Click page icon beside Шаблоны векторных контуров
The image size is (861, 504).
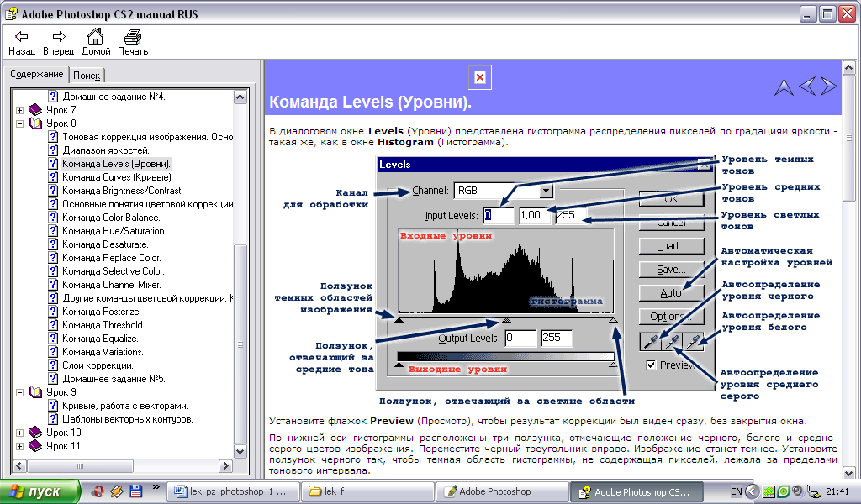[x=53, y=419]
